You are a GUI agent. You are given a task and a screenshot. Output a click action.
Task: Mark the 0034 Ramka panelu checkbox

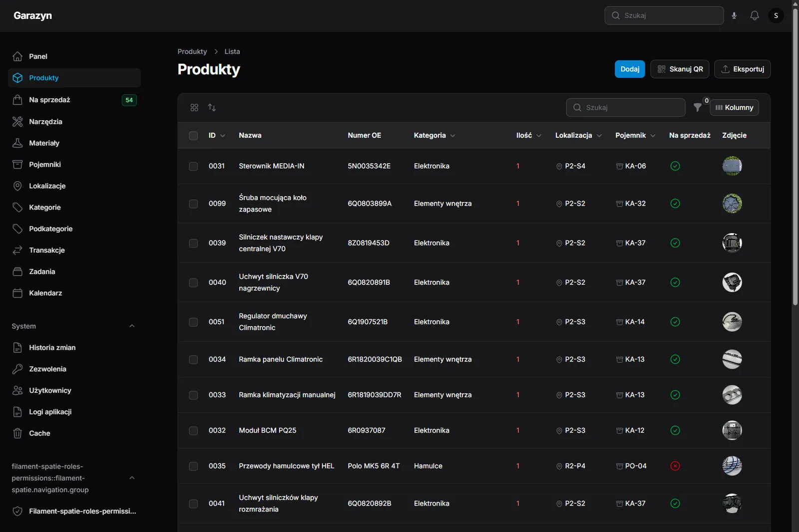pyautogui.click(x=193, y=359)
